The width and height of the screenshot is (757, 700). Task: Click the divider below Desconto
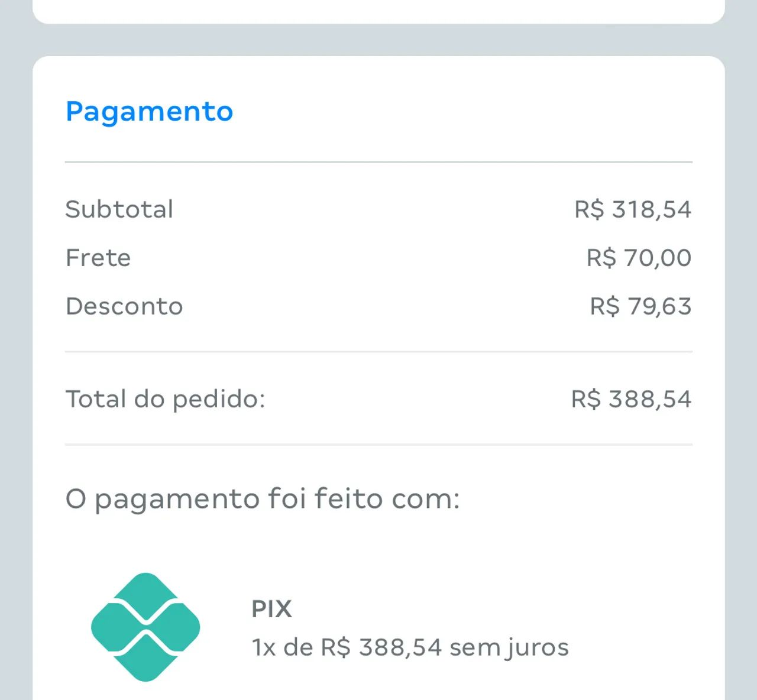coord(378,350)
